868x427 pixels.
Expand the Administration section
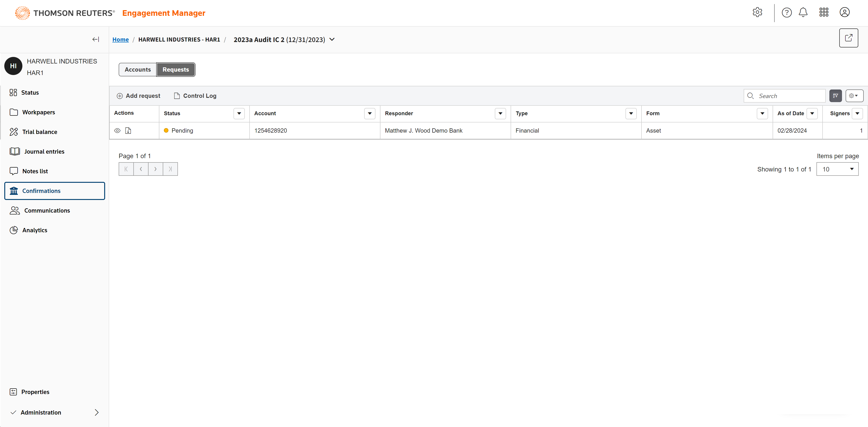click(x=96, y=412)
